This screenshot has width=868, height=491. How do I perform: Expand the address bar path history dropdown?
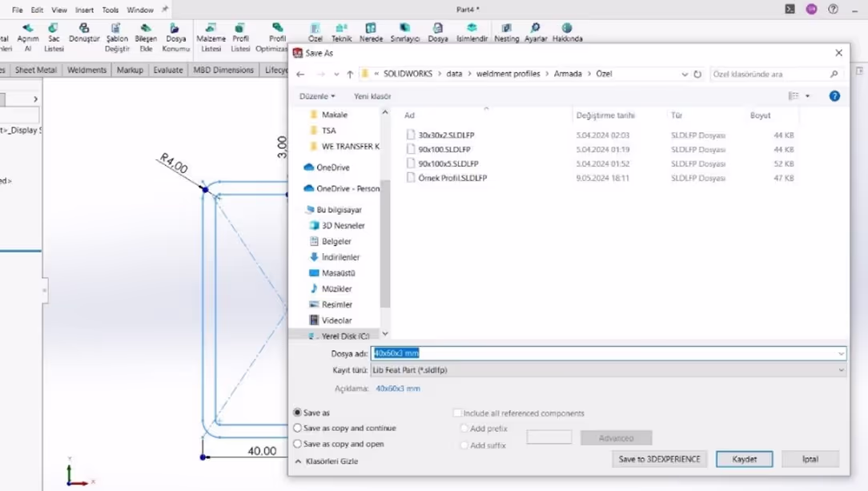coord(685,74)
